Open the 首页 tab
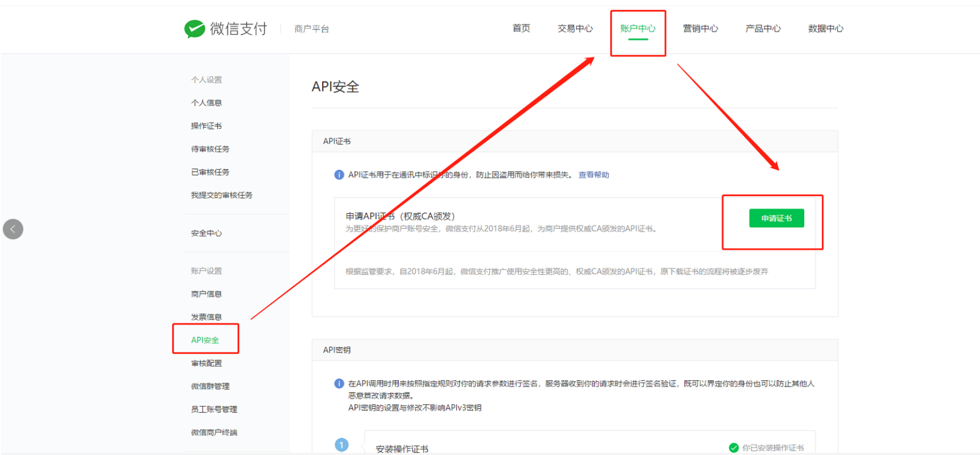 click(521, 28)
